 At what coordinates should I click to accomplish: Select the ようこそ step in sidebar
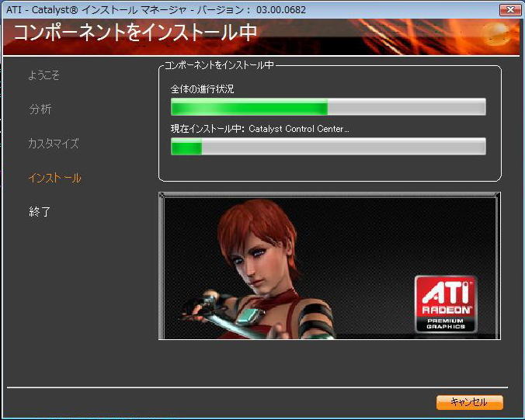coord(43,75)
